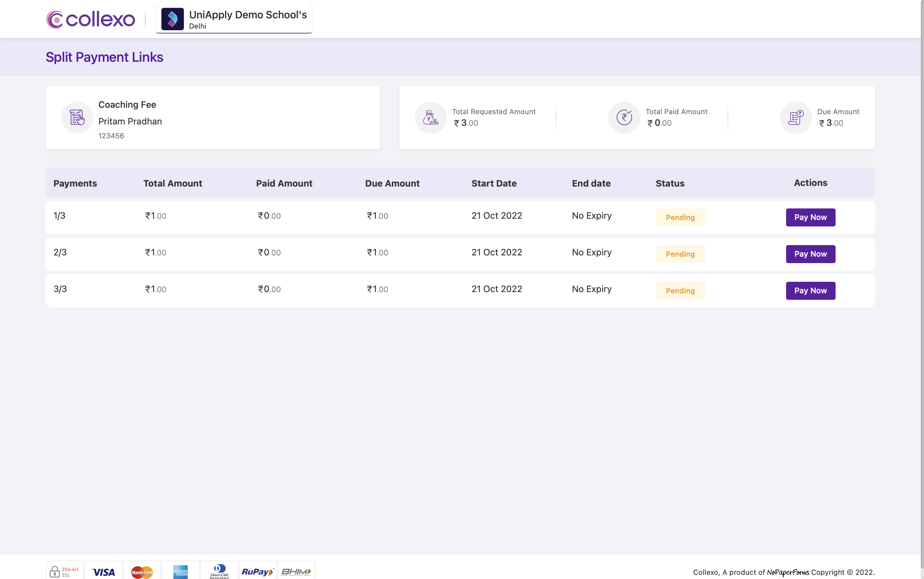The height and width of the screenshot is (579, 924).
Task: Click the Paid Amount column header
Action: tap(284, 183)
